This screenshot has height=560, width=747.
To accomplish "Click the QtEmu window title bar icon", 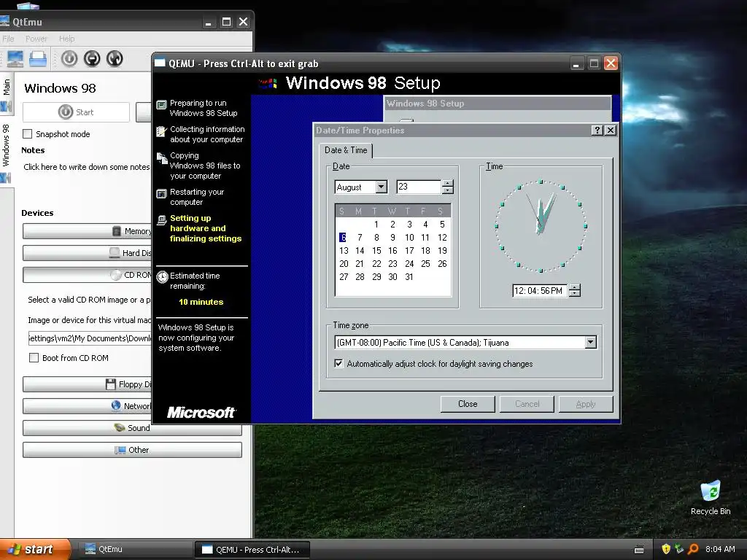I will (5, 21).
